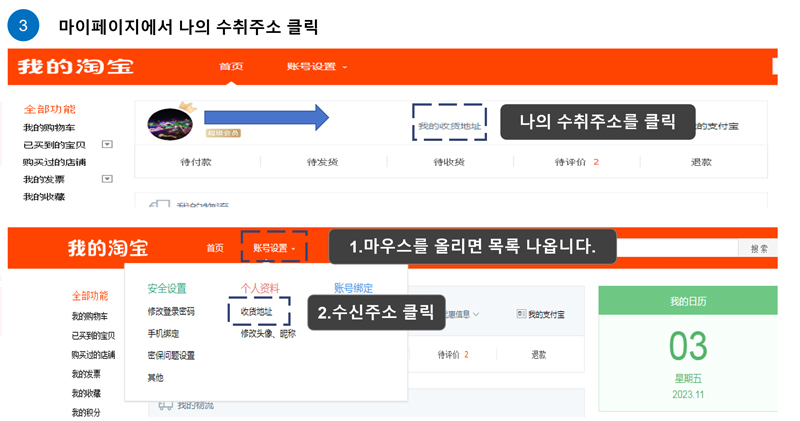
Task: Click the upper 我的淘宝 logo
Action: tap(75, 68)
